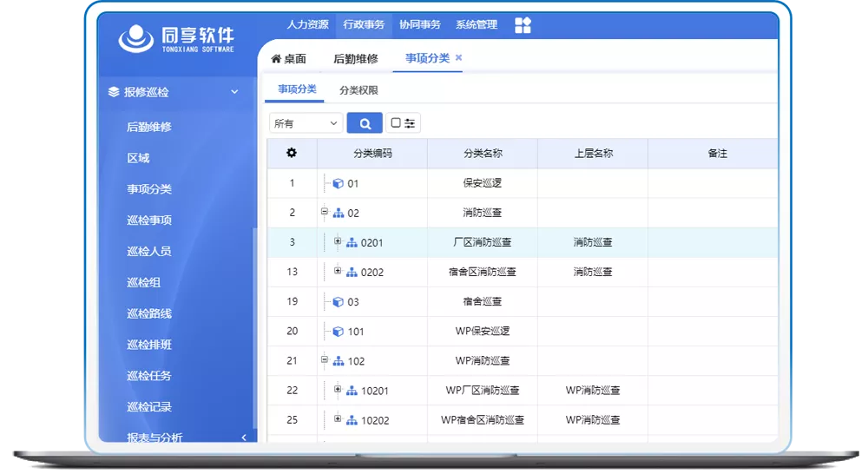The image size is (868, 474).
Task: Open column settings gear in table header
Action: click(x=292, y=153)
